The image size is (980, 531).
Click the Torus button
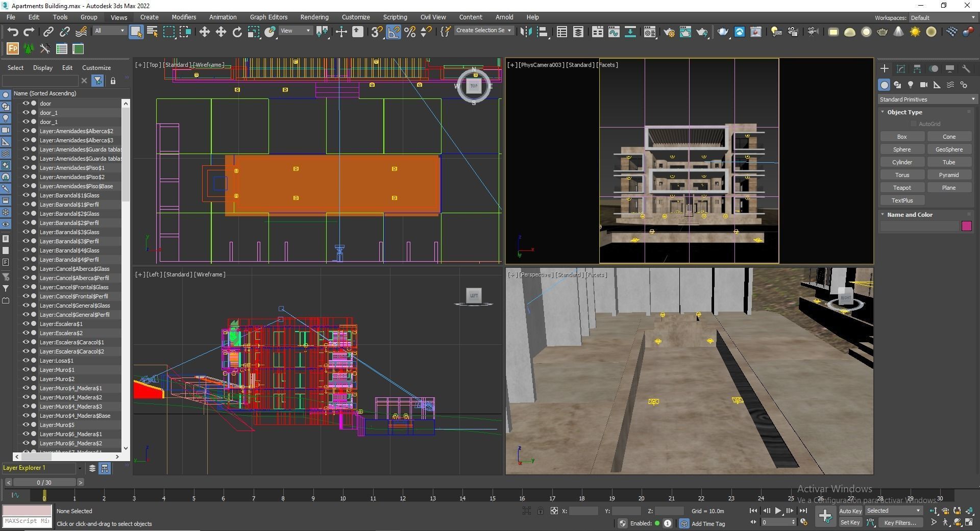902,175
